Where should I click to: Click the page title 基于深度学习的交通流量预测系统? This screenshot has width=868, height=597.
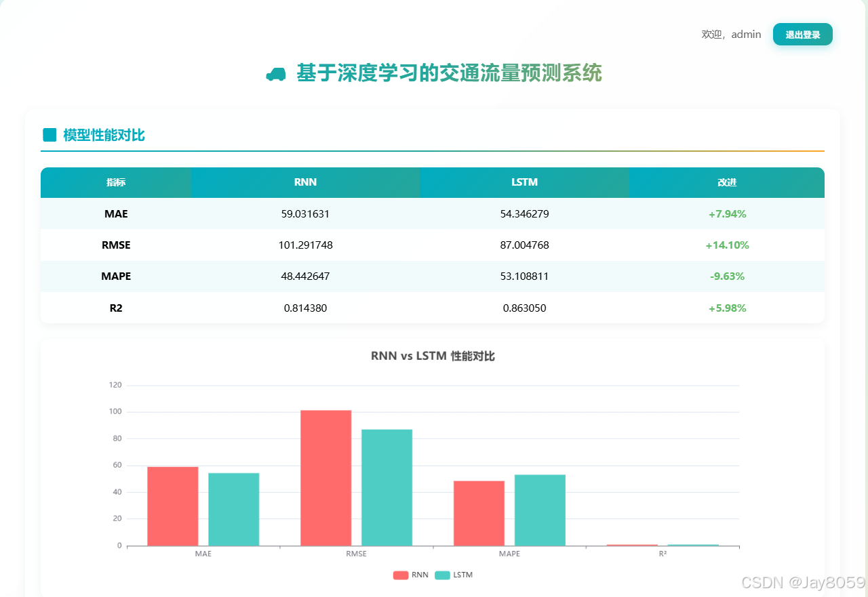[x=449, y=73]
